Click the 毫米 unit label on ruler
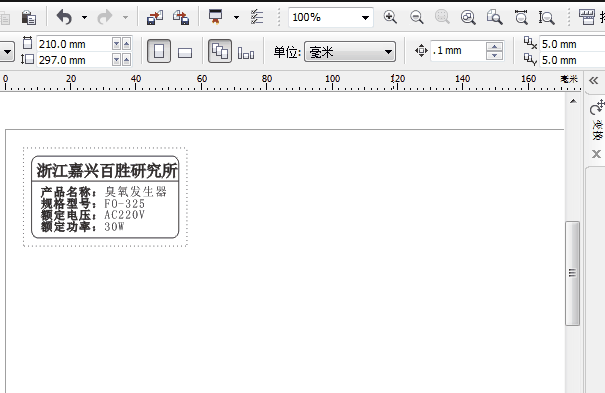This screenshot has height=393, width=605. pyautogui.click(x=569, y=79)
